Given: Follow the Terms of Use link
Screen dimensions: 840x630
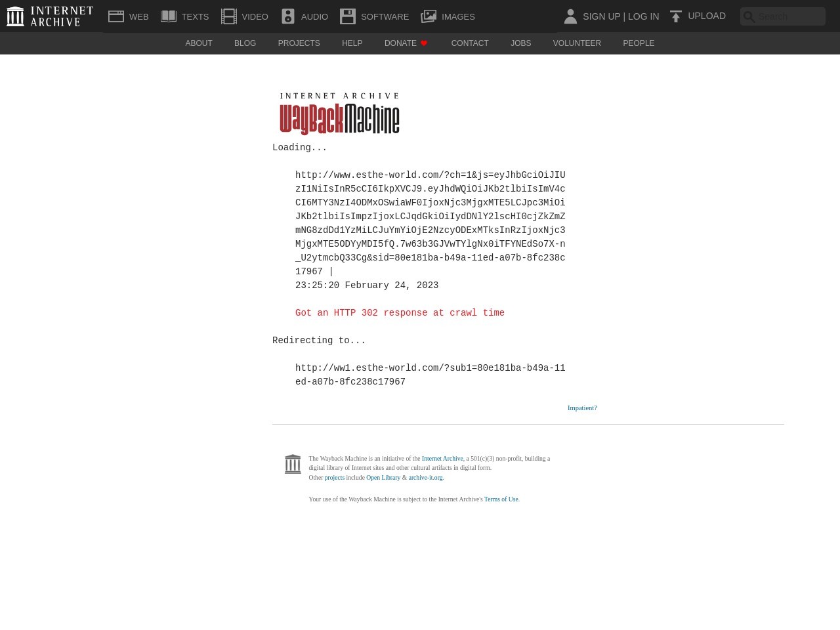Looking at the screenshot, I should 501,499.
